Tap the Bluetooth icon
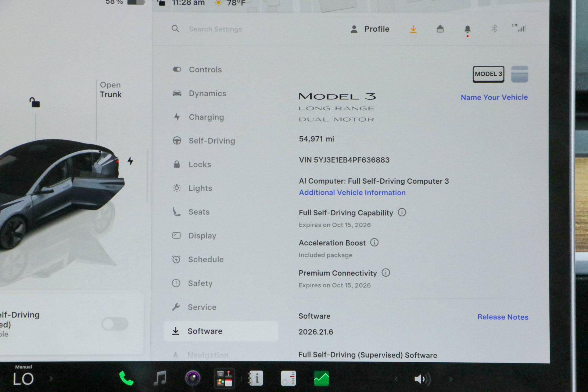The height and width of the screenshot is (392, 588). 494,29
